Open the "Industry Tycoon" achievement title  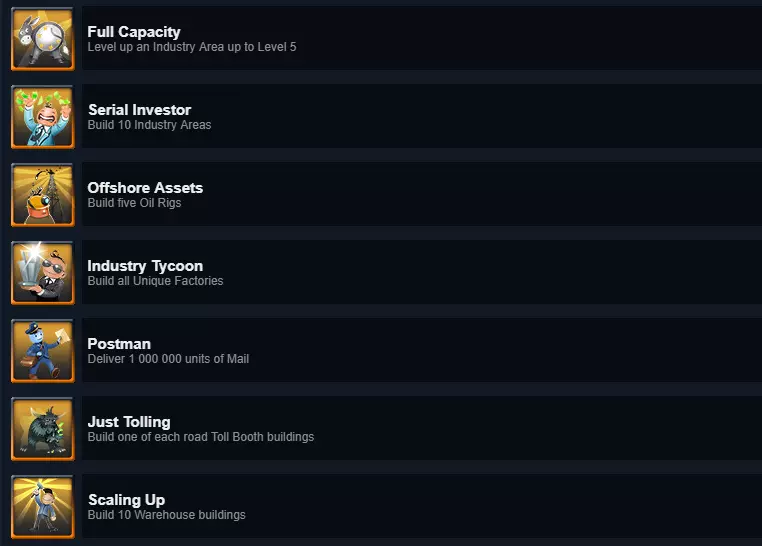coord(145,266)
